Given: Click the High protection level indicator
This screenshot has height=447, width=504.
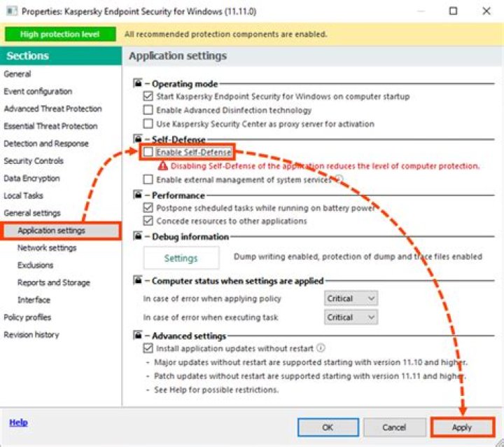Looking at the screenshot, I should click(60, 34).
